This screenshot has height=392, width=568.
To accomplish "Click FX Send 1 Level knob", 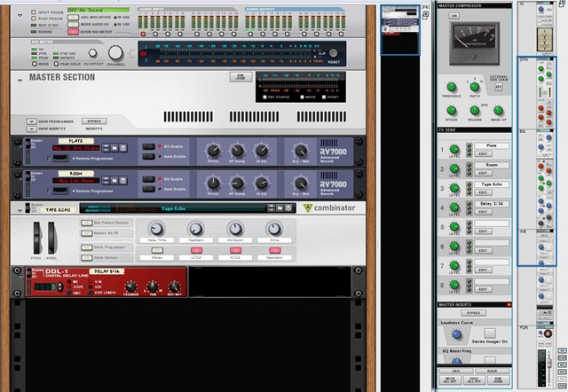I will click(x=454, y=149).
